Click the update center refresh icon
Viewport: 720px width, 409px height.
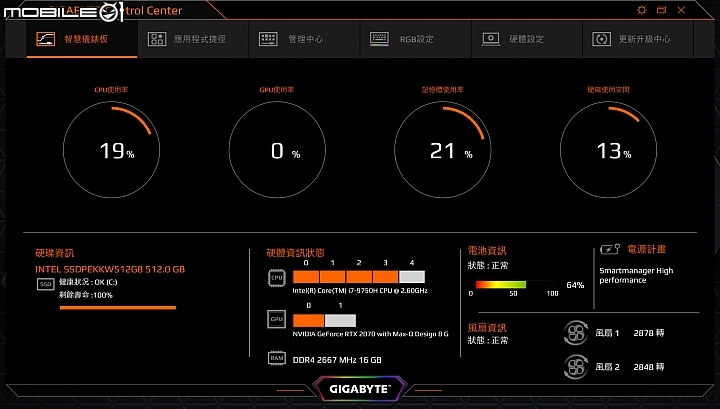[602, 39]
